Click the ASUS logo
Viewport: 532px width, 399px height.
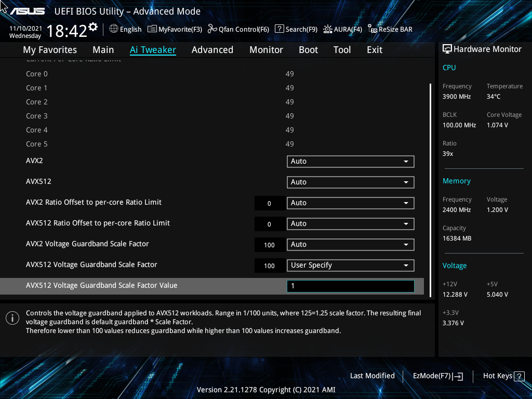pos(27,11)
